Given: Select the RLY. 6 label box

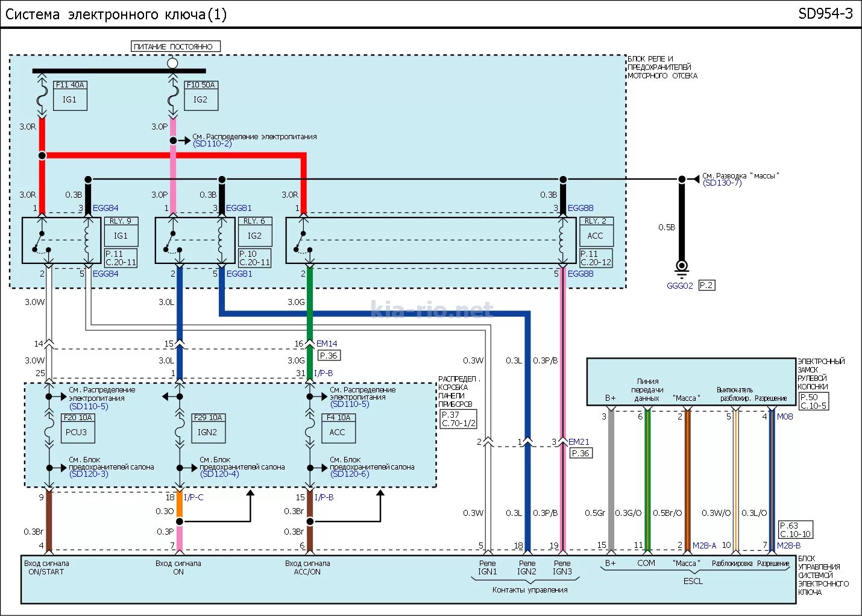Looking at the screenshot, I should click(x=255, y=231).
